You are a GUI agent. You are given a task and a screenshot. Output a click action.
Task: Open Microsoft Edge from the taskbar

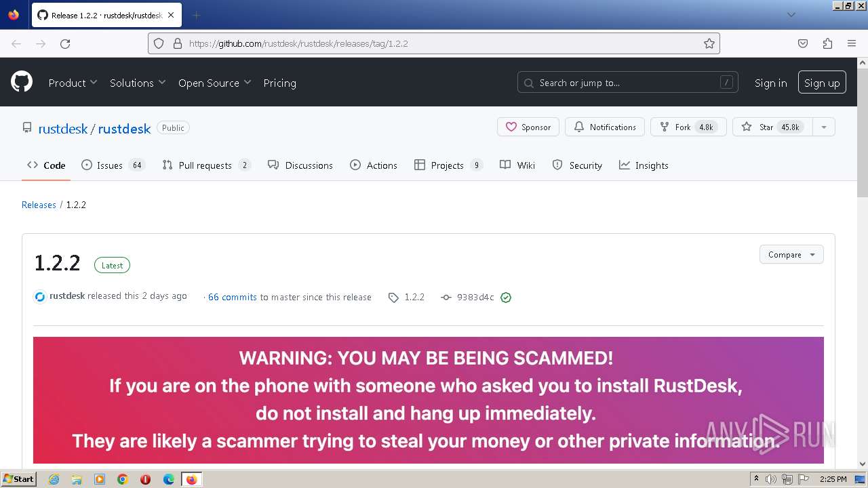169,479
